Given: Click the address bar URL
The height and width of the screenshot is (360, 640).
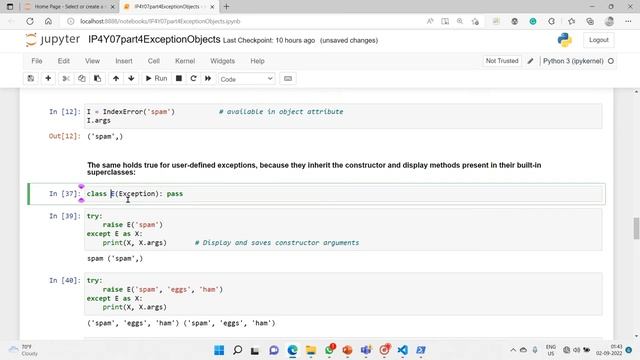Looking at the screenshot, I should coord(160,21).
